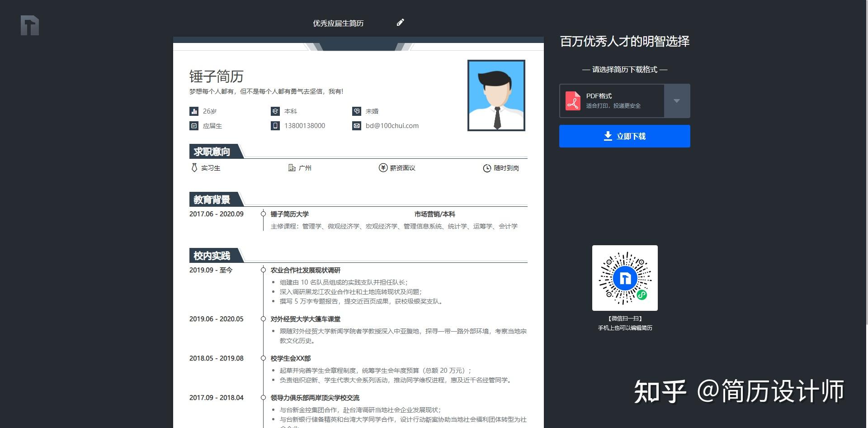Image resolution: width=868 pixels, height=428 pixels.
Task: Click the heading 百万优秀人才的明智选择
Action: tap(625, 42)
